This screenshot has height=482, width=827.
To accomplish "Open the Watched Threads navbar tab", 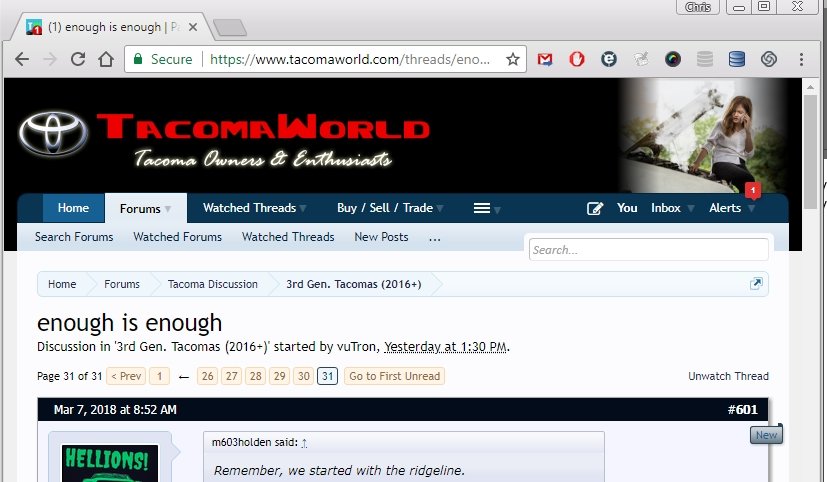I will click(249, 208).
